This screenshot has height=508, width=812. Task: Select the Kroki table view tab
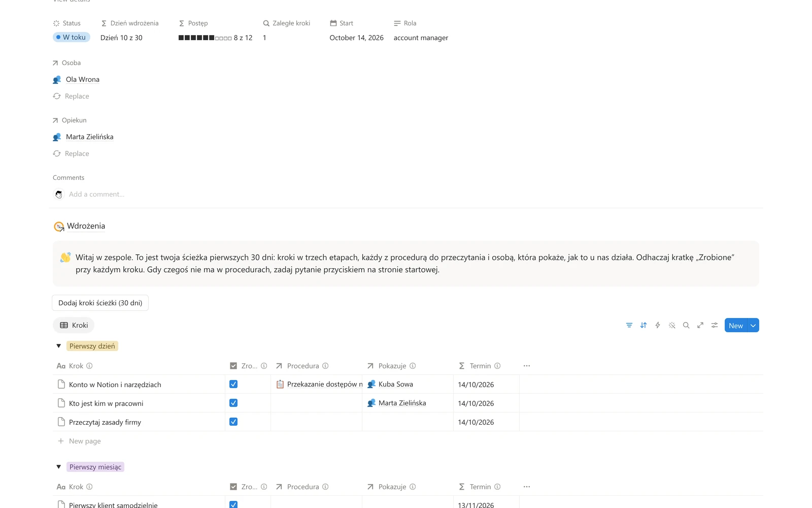point(74,325)
